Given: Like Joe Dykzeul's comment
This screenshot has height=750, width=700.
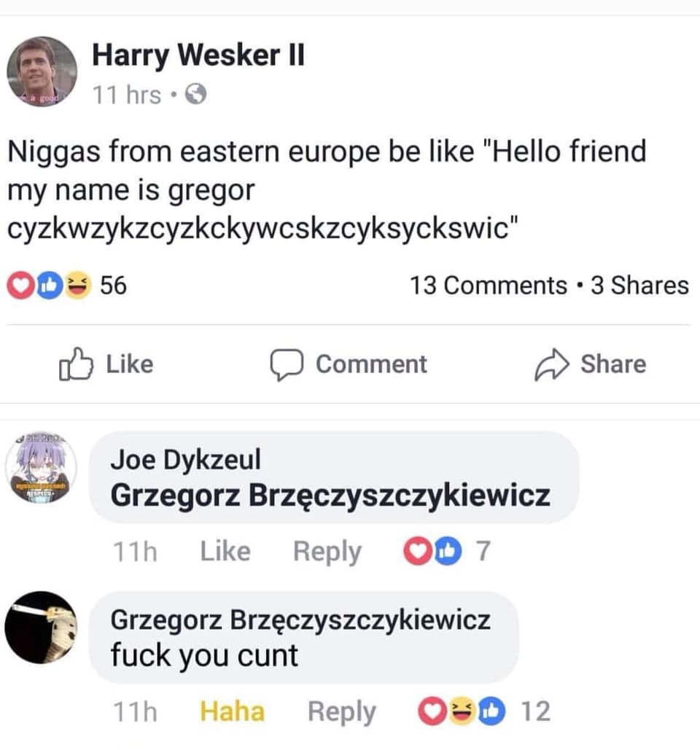Looking at the screenshot, I should pos(225,551).
